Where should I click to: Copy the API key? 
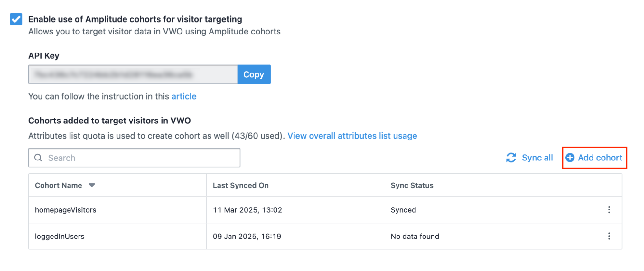point(254,74)
